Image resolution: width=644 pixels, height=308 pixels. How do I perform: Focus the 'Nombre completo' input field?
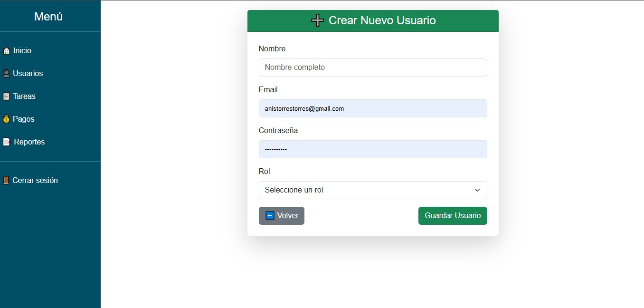[373, 67]
